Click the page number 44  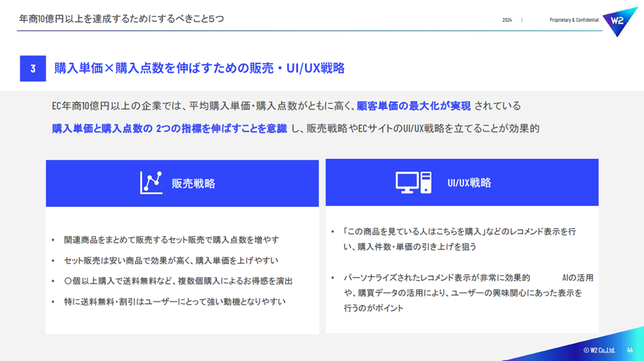tap(630, 350)
